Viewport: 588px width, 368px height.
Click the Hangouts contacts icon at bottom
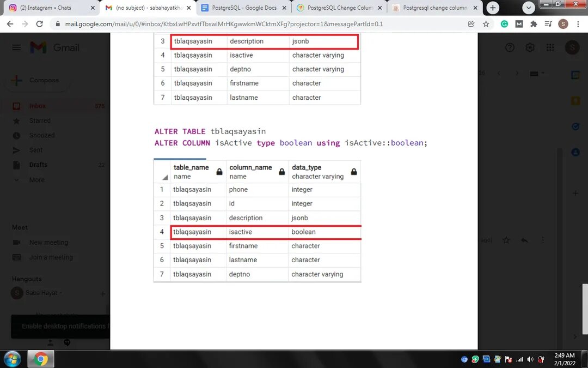click(x=50, y=342)
